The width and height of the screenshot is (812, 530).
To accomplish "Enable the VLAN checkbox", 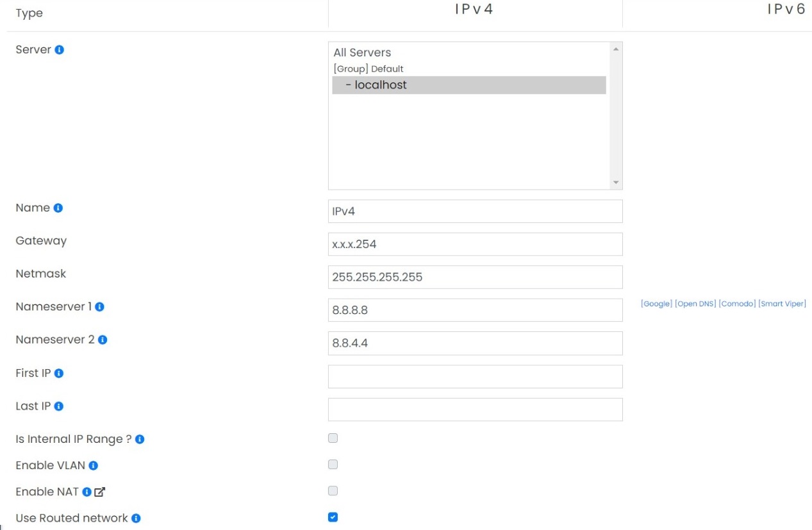I will tap(333, 464).
